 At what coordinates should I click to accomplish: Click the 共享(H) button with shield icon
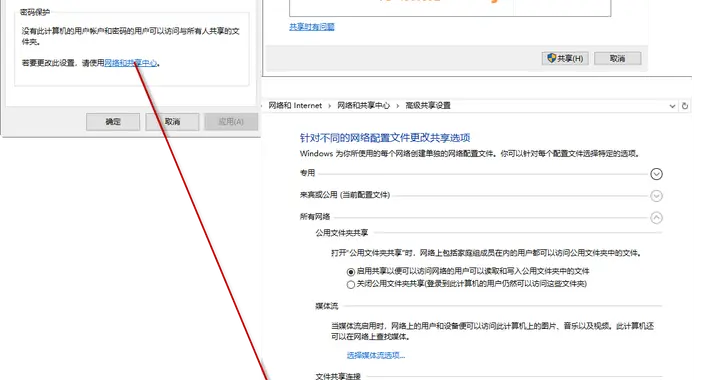[565, 58]
